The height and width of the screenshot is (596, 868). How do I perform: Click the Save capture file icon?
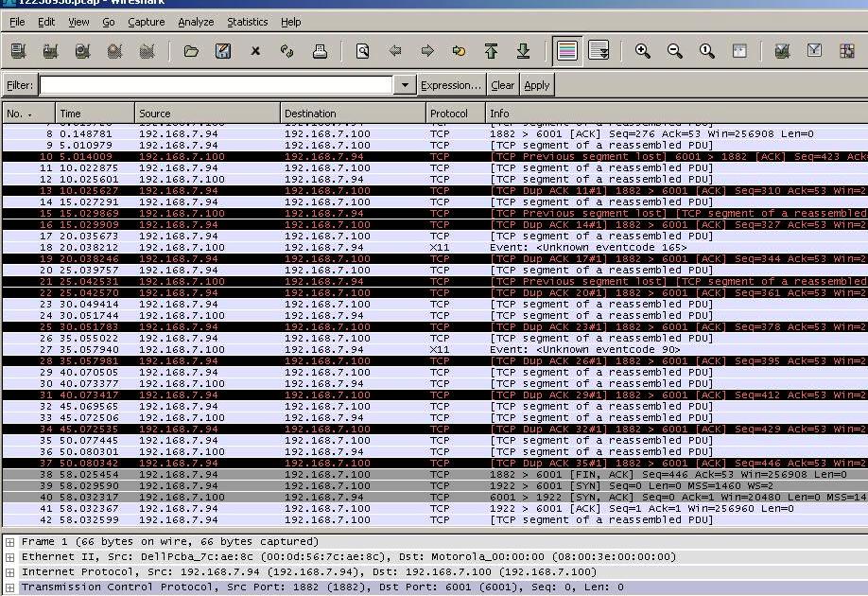[223, 51]
